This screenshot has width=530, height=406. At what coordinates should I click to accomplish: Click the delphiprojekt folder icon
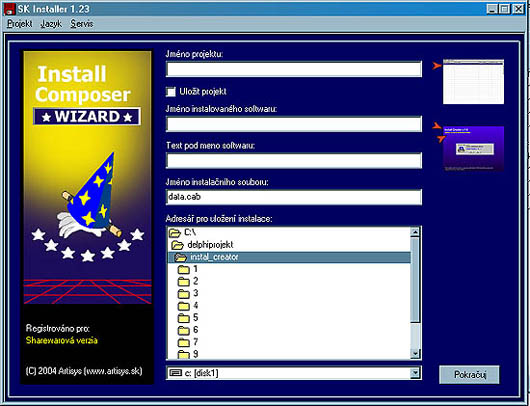(x=178, y=245)
